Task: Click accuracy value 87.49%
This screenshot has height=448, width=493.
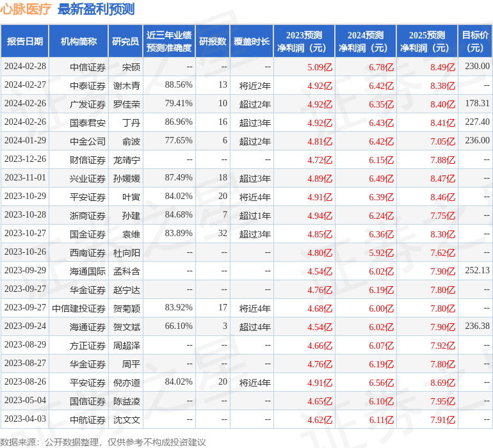Action: coord(179,178)
